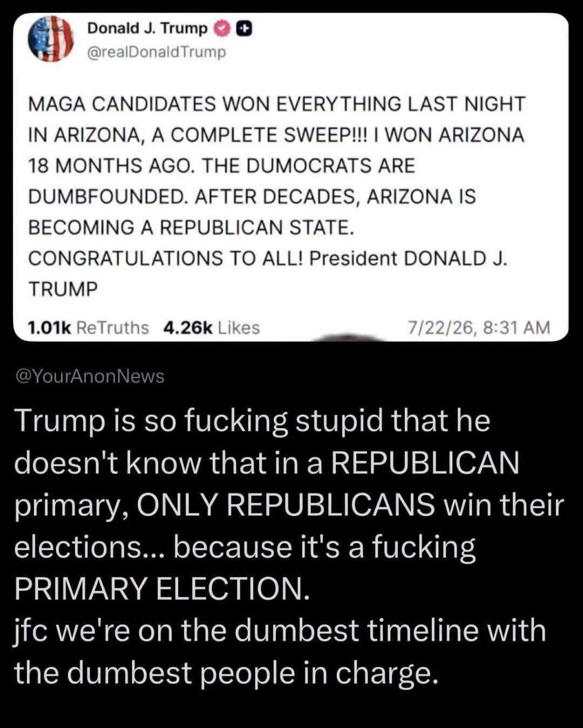Open the 7/22/26, 8:31 AM timestamp
583x728 pixels.
point(479,328)
